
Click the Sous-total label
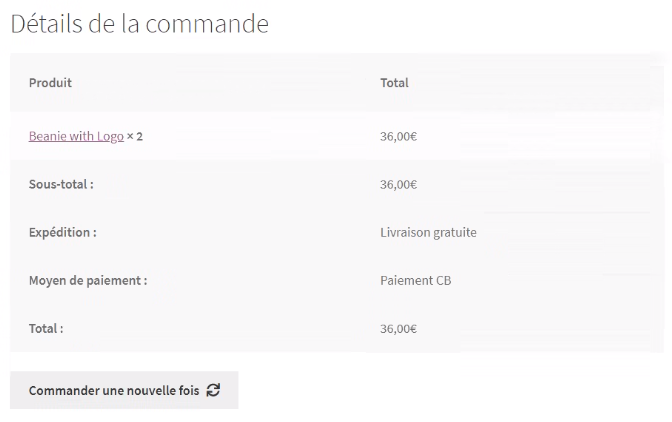pyautogui.click(x=61, y=184)
